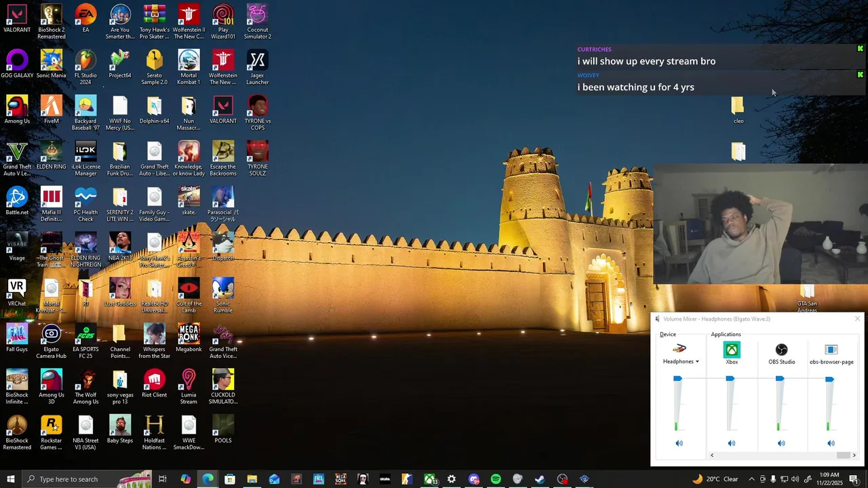
Task: Open Steam from the taskbar
Action: pyautogui.click(x=540, y=479)
